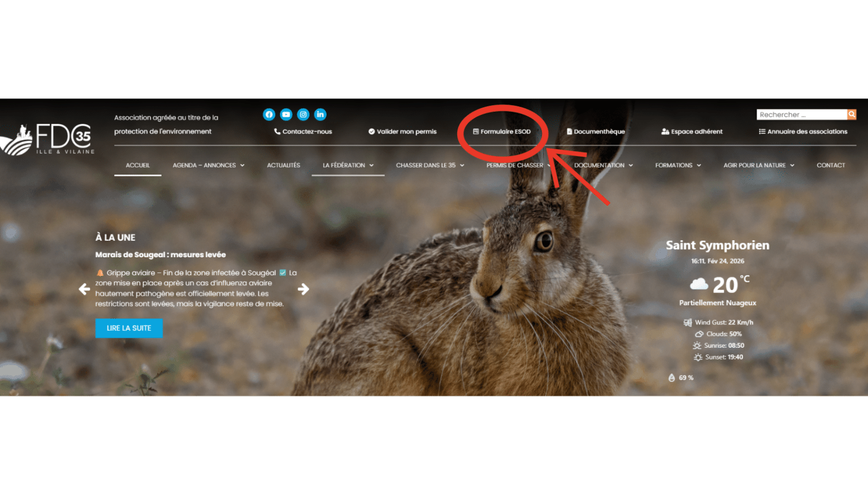Open the Valider mon permis link
The width and height of the screenshot is (868, 489).
pyautogui.click(x=402, y=132)
